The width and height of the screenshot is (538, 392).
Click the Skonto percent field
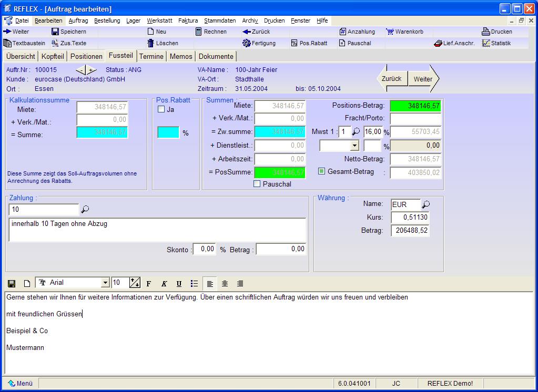(205, 249)
